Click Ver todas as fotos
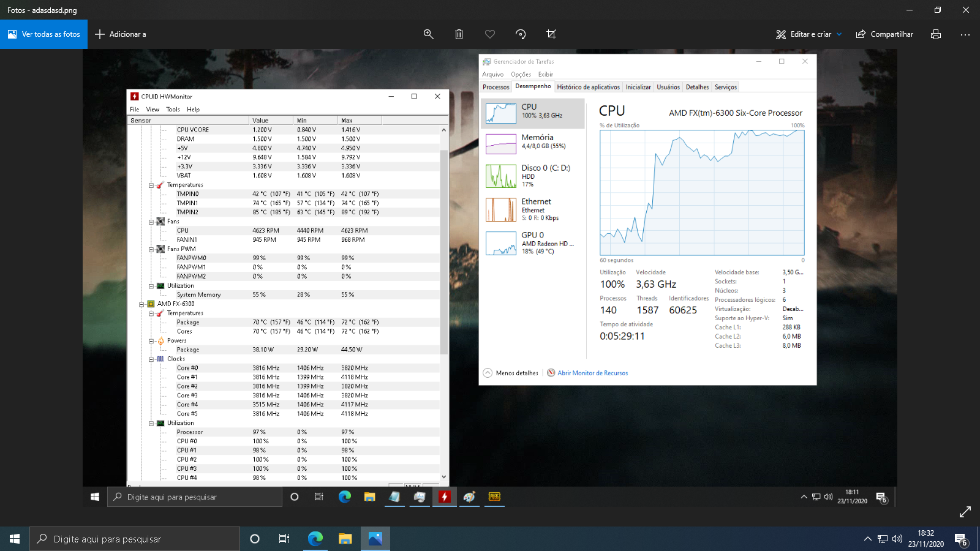980x551 pixels. [x=43, y=34]
